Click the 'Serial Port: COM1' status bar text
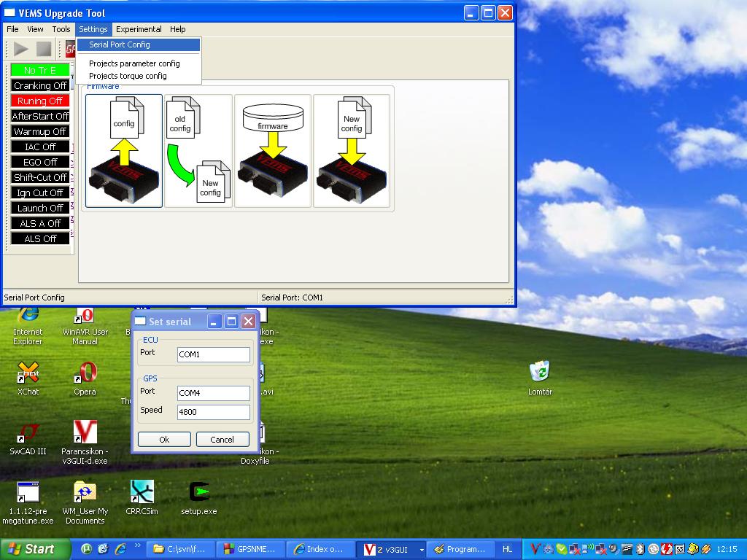This screenshot has height=560, width=747. pyautogui.click(x=292, y=297)
